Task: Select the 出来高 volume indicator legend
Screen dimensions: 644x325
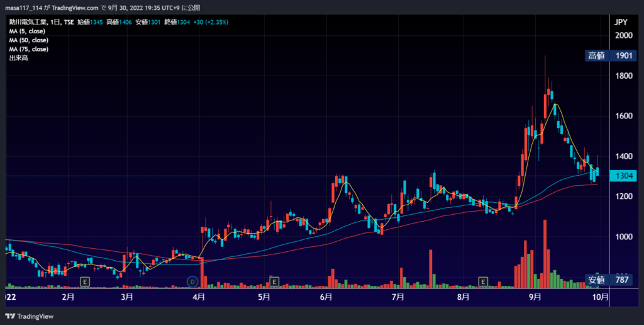Action: [x=18, y=58]
